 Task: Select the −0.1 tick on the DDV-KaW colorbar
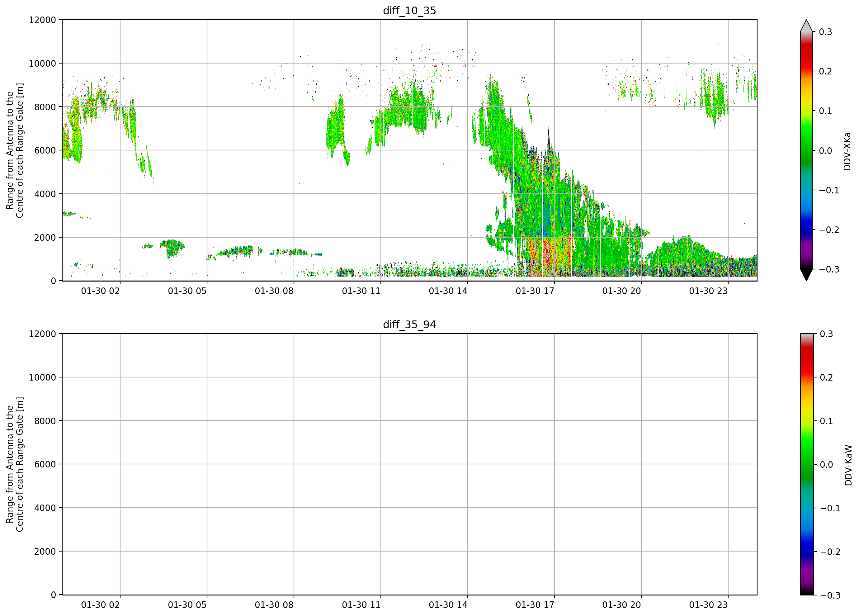(830, 508)
